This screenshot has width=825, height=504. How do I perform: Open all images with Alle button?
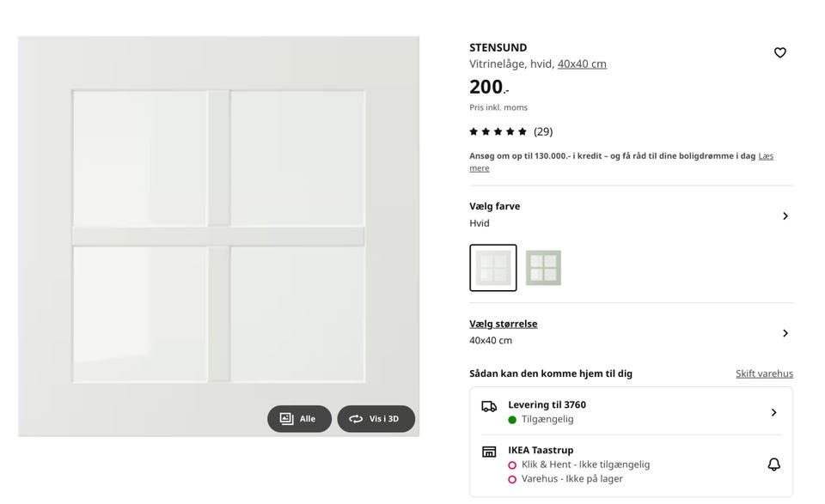coord(299,419)
